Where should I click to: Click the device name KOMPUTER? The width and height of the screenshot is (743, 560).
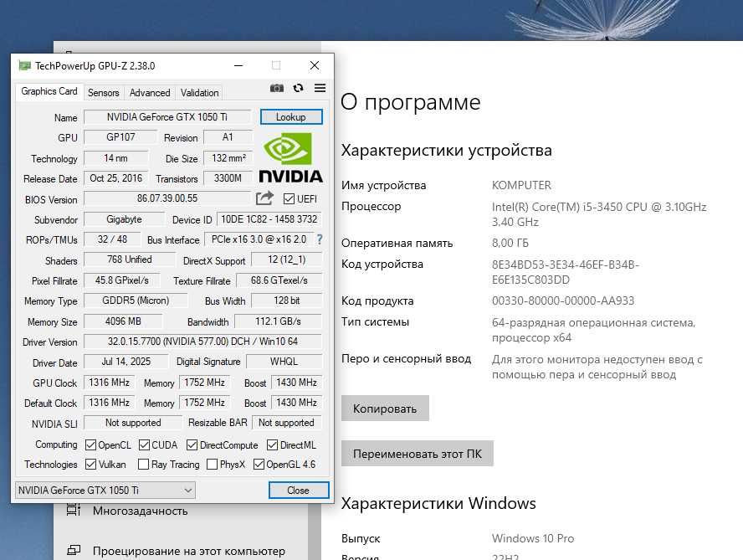pos(521,185)
